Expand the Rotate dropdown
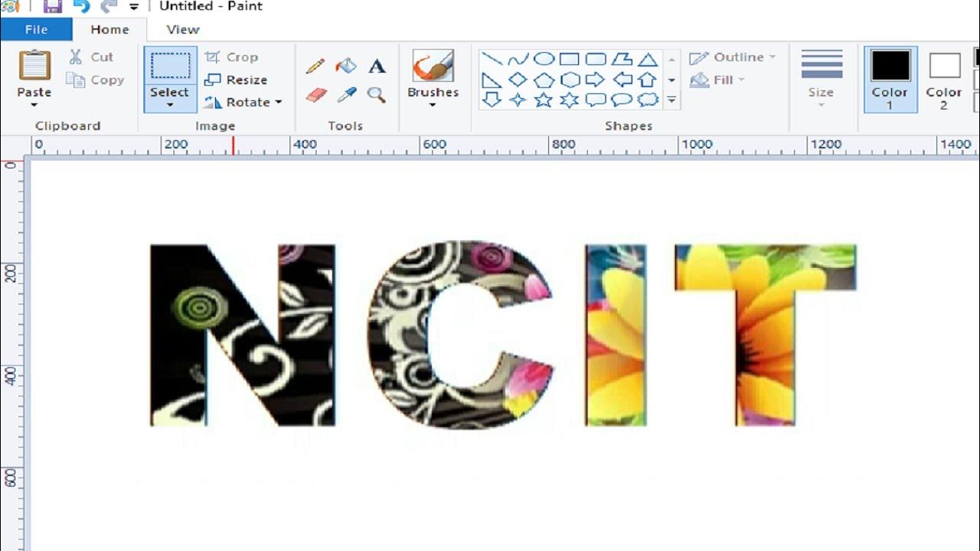 (x=278, y=102)
